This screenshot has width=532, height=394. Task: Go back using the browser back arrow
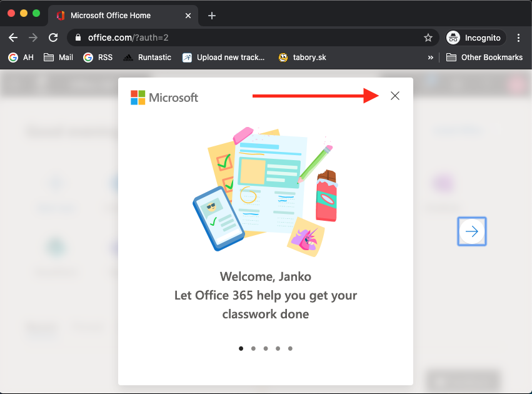point(13,38)
